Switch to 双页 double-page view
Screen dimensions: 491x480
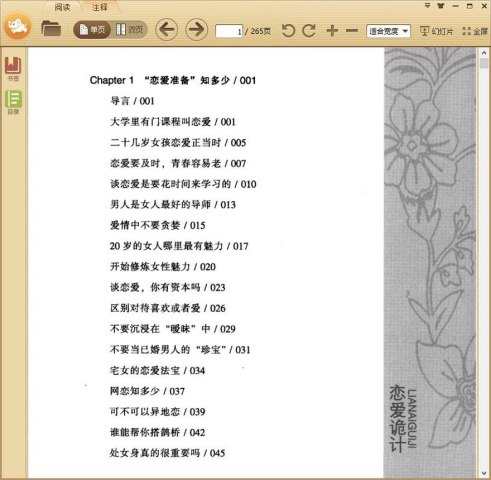[130, 30]
